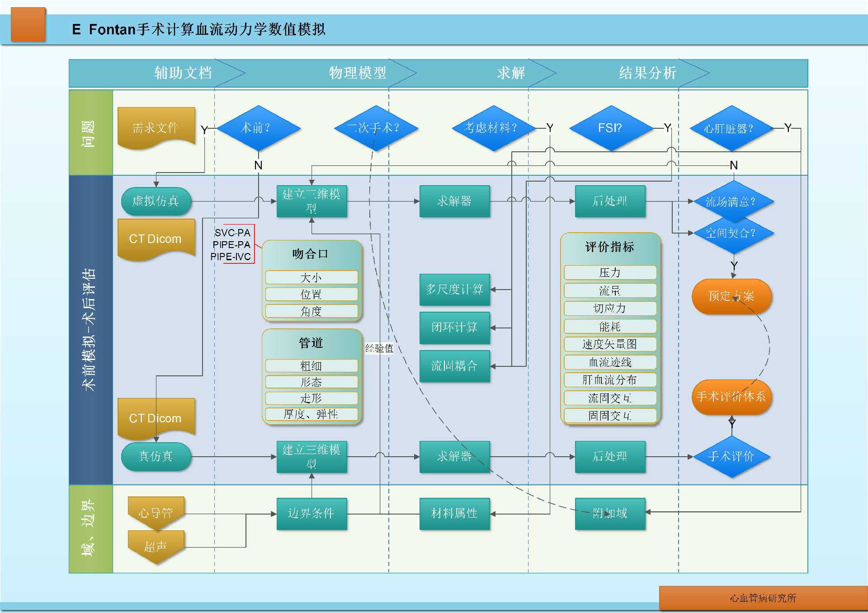This screenshot has height=613, width=868.
Task: Click the 二次手术? decision diamond
Action: [x=375, y=128]
